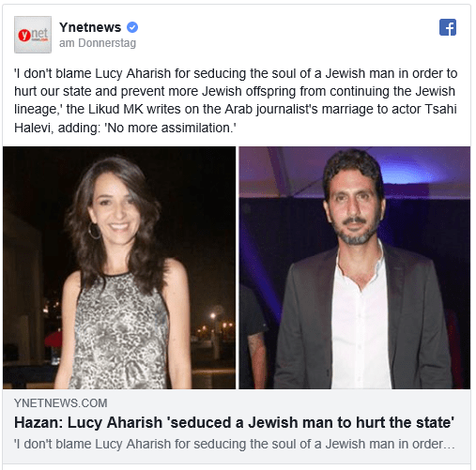Open the Ynetnews profile picture
Image resolution: width=476 pixels, height=470 pixels.
33,35
